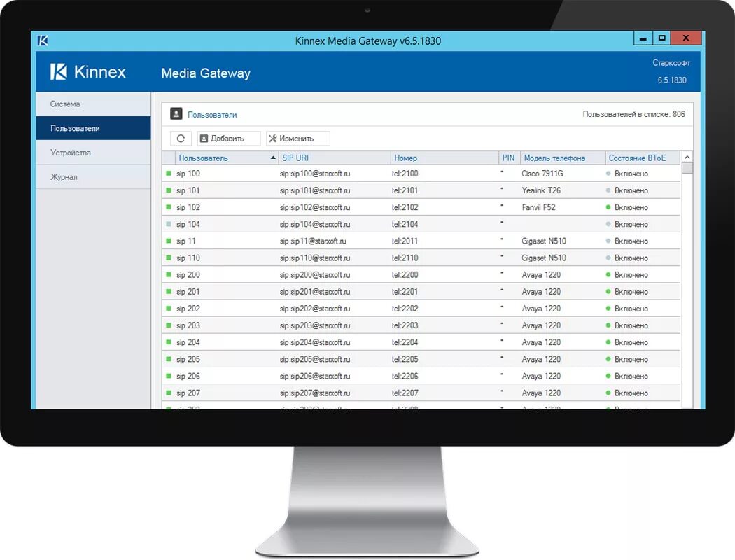Open Устройства in the sidebar
The image size is (735, 560).
point(93,153)
